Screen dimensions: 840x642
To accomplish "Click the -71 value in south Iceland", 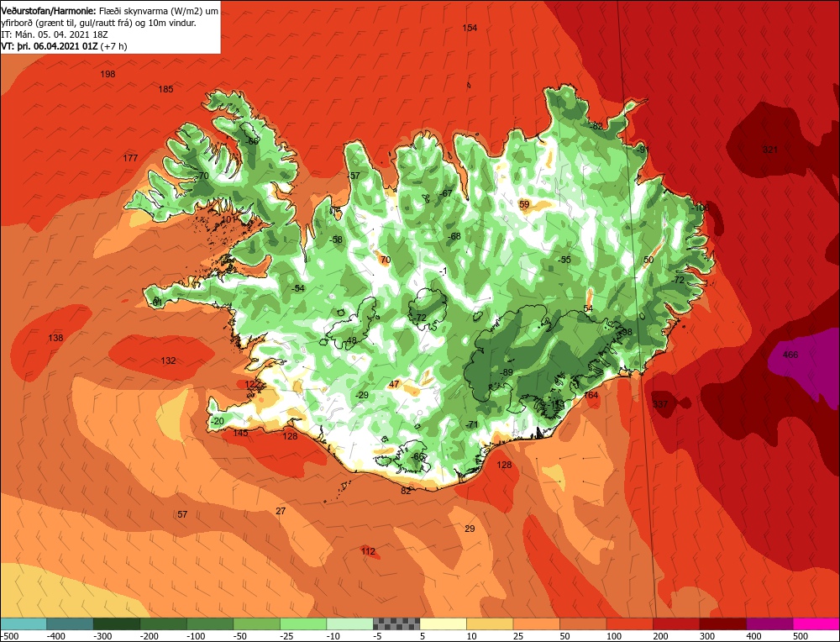I will 471,424.
